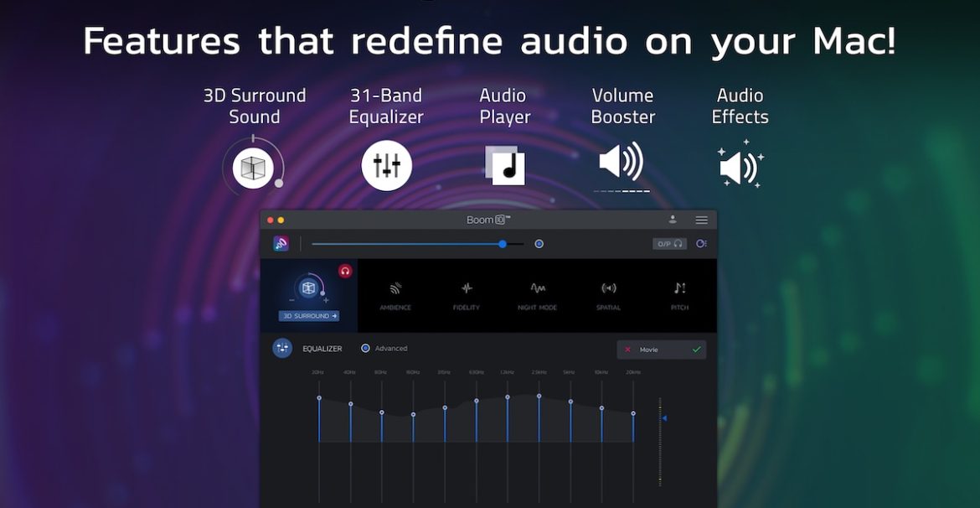Click the EQUALIZER label text
Viewport: 980px width, 508px height.
[322, 349]
